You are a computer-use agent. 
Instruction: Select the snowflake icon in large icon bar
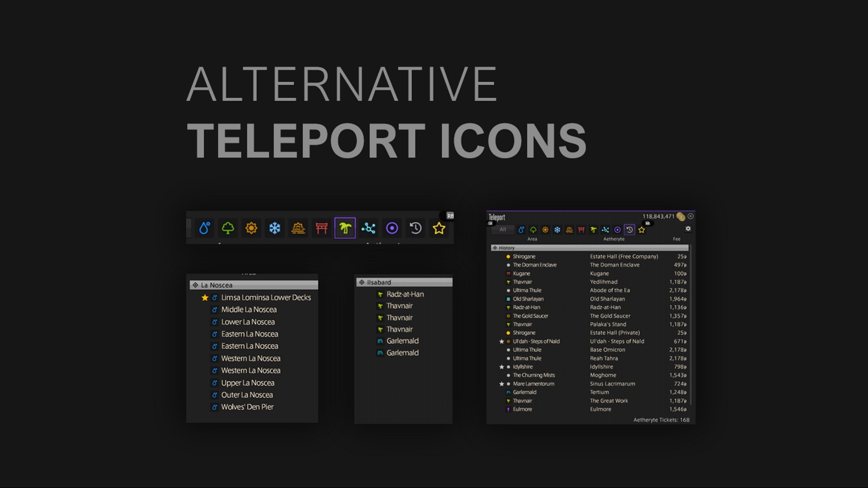pos(275,228)
